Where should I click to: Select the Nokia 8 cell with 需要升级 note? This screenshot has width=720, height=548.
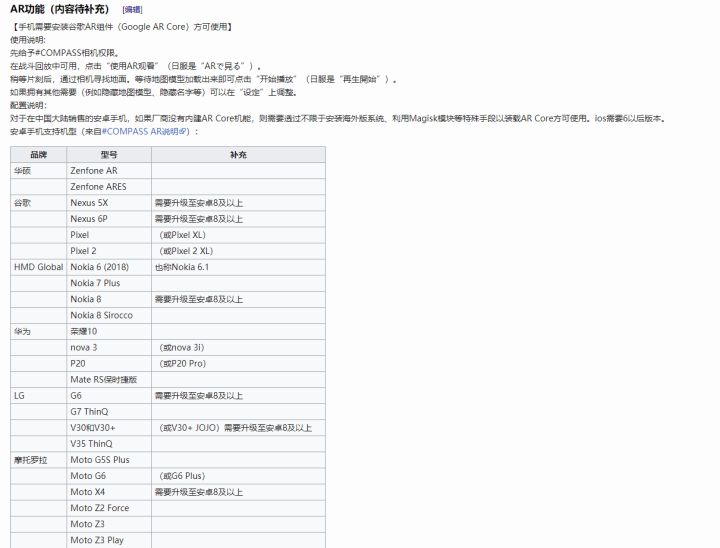tap(109, 299)
